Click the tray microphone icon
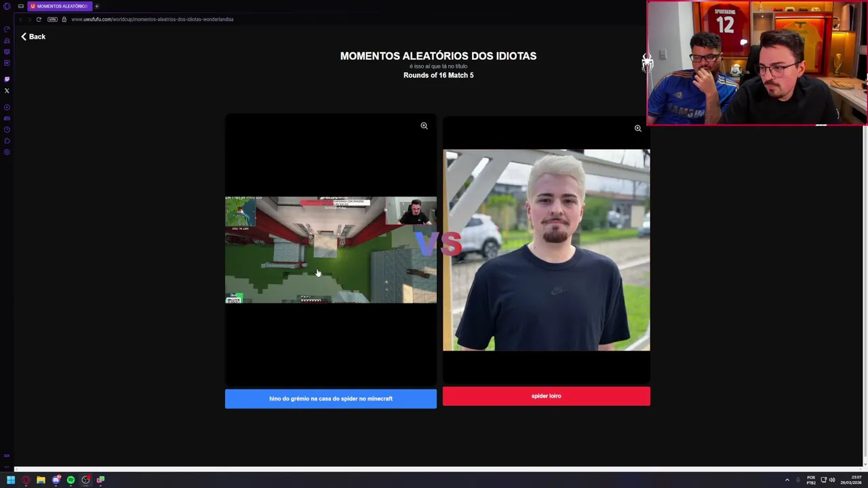Image resolution: width=868 pixels, height=488 pixels. coord(798,480)
